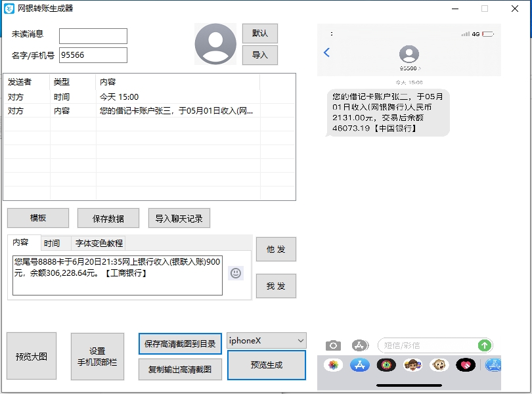Open the camera icon in the message bar
The width and height of the screenshot is (532, 394).
tap(332, 345)
